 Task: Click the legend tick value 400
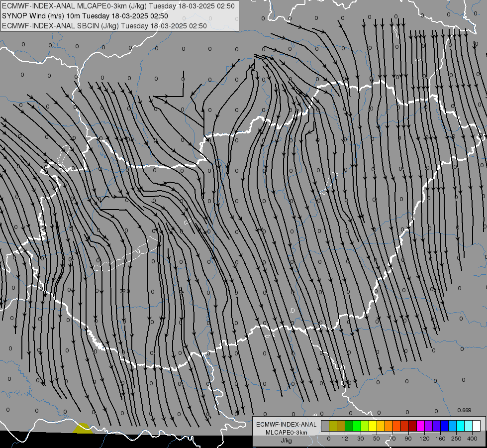472,439
